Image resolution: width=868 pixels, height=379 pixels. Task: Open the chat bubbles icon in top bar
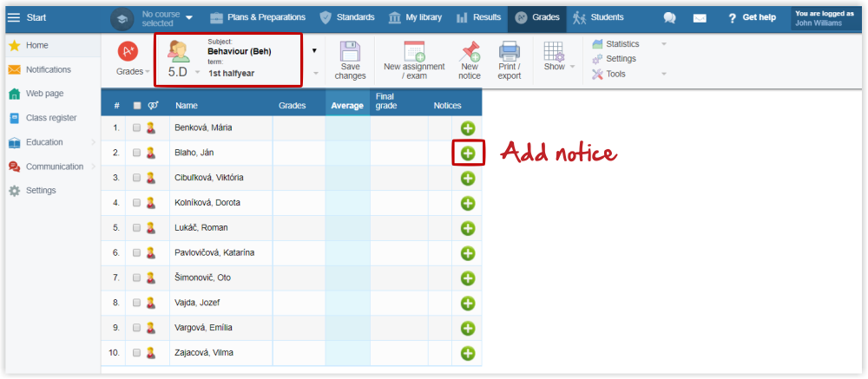pyautogui.click(x=670, y=17)
